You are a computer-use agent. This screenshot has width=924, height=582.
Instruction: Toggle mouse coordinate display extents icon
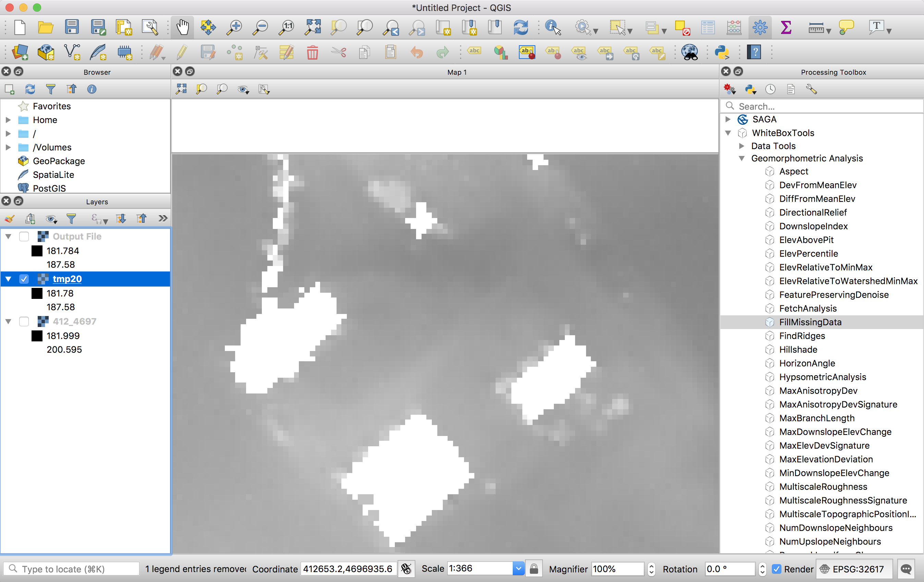406,569
